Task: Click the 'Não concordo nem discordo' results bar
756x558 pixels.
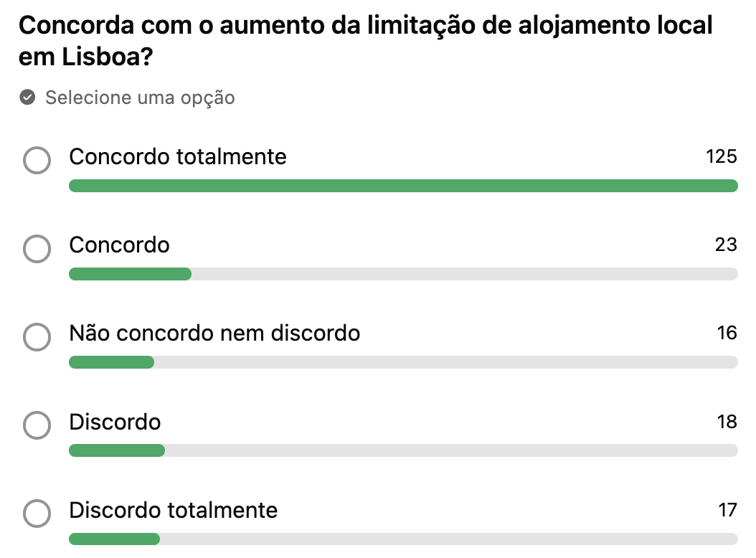Action: (x=403, y=362)
